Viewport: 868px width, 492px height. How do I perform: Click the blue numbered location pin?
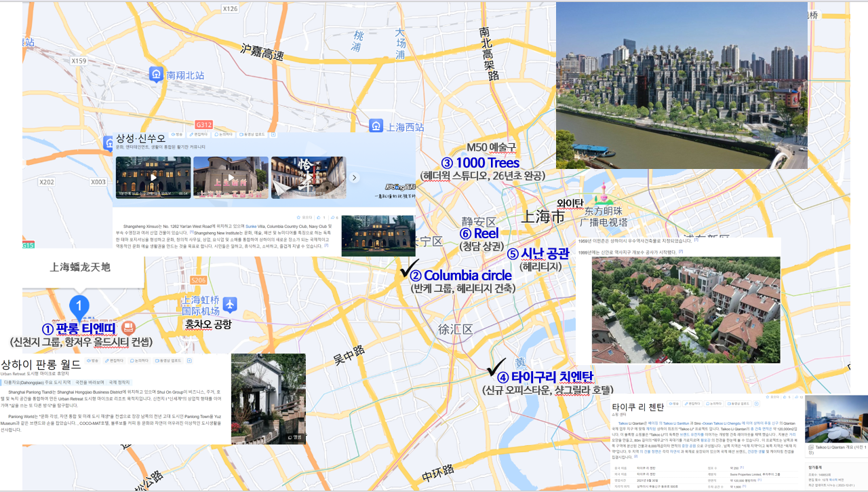(x=79, y=309)
